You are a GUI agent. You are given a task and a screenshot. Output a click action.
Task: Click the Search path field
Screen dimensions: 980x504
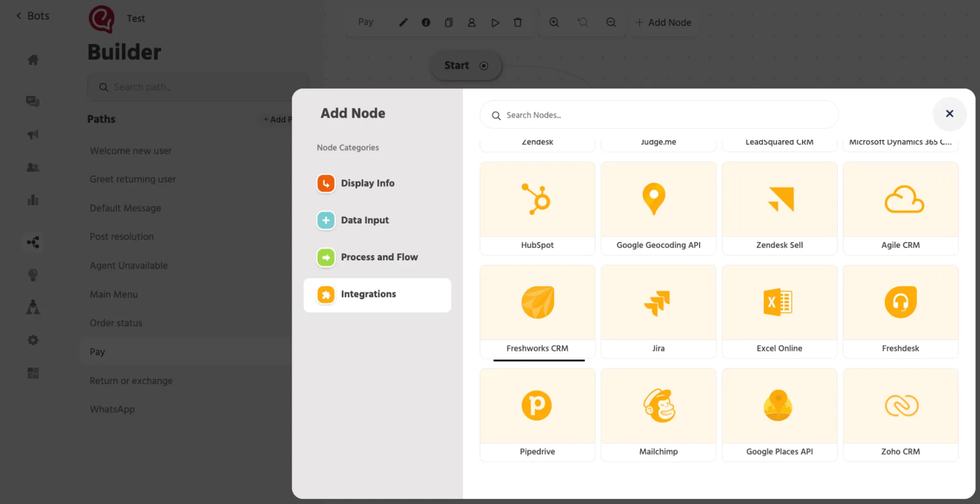(198, 87)
